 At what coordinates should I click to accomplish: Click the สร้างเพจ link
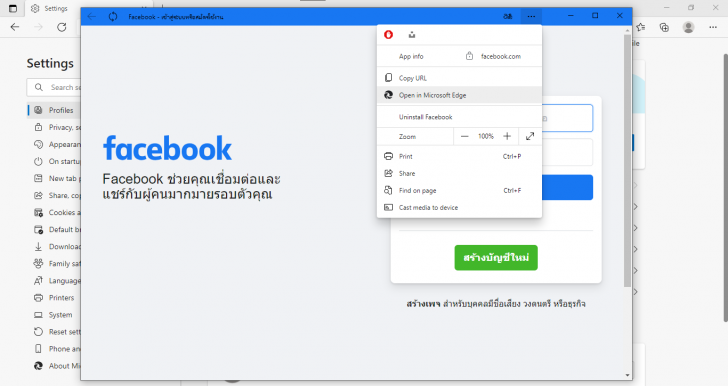423,304
